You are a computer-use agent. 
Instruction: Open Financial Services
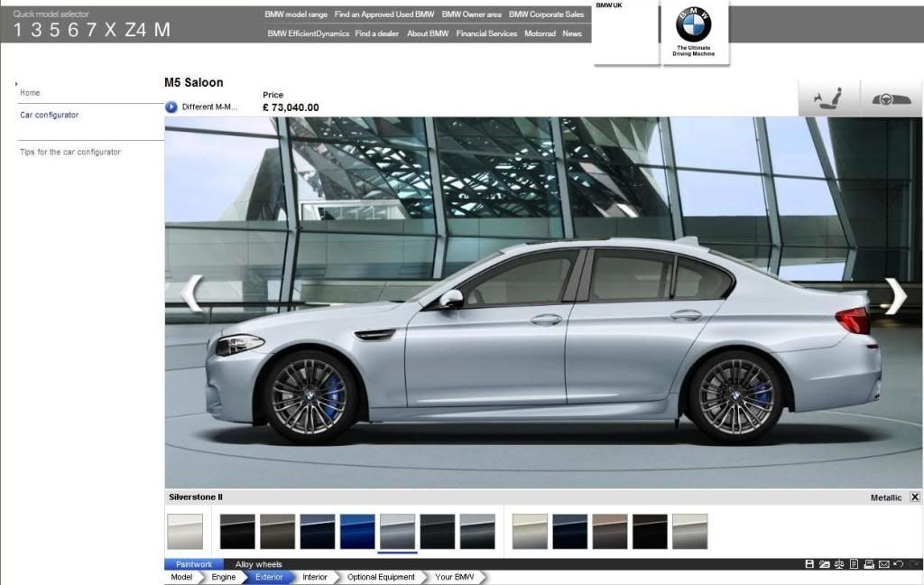[x=486, y=33]
